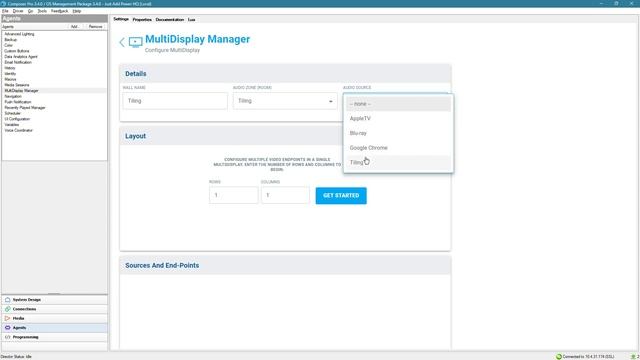Select UI Configuration agent
Screen dimensions: 640x360
coord(17,119)
